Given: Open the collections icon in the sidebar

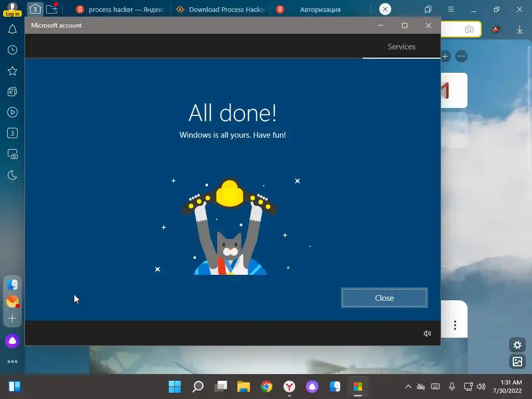Looking at the screenshot, I should pyautogui.click(x=12, y=91).
